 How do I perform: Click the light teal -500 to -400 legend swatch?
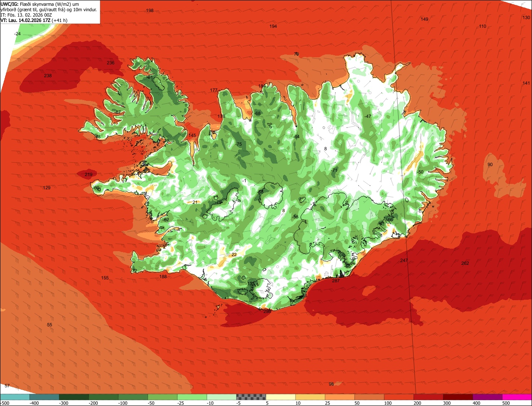15,397
